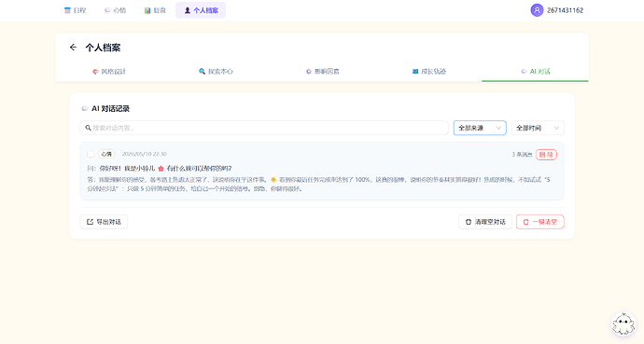Select the AI 对话 tab
Image resolution: width=644 pixels, height=344 pixels.
click(x=535, y=72)
